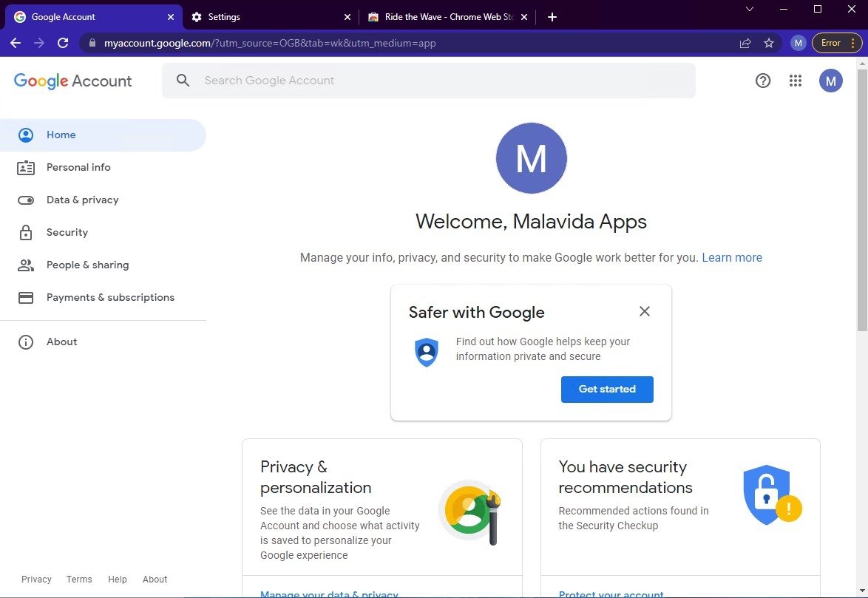This screenshot has width=868, height=598.
Task: Open the Google apps grid launcher
Action: [796, 81]
